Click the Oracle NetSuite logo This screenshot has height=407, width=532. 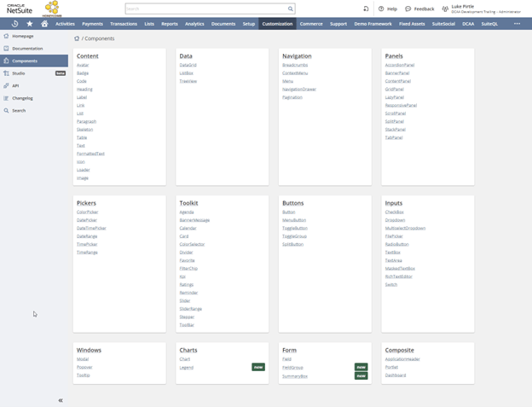pos(20,9)
